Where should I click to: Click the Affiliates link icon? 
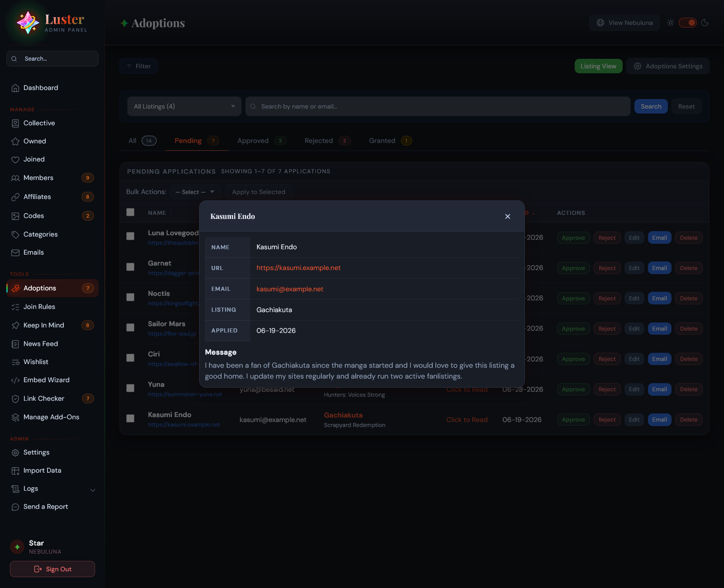(15, 197)
